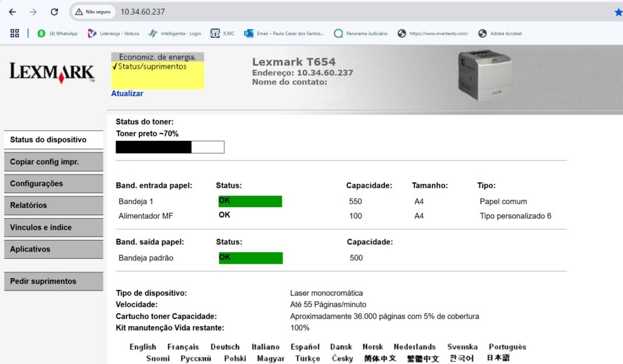623x364 pixels.
Task: Open the Adobe Acrobat bookmark
Action: pos(500,33)
